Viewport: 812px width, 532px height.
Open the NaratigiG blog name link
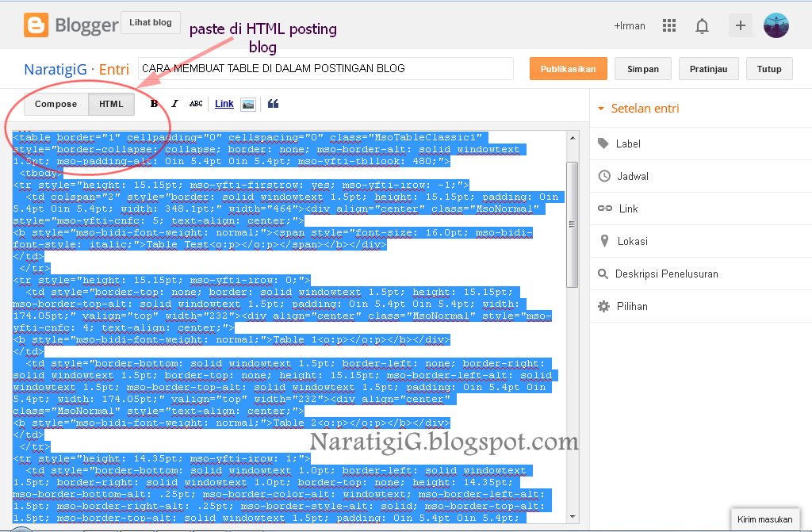pyautogui.click(x=56, y=70)
